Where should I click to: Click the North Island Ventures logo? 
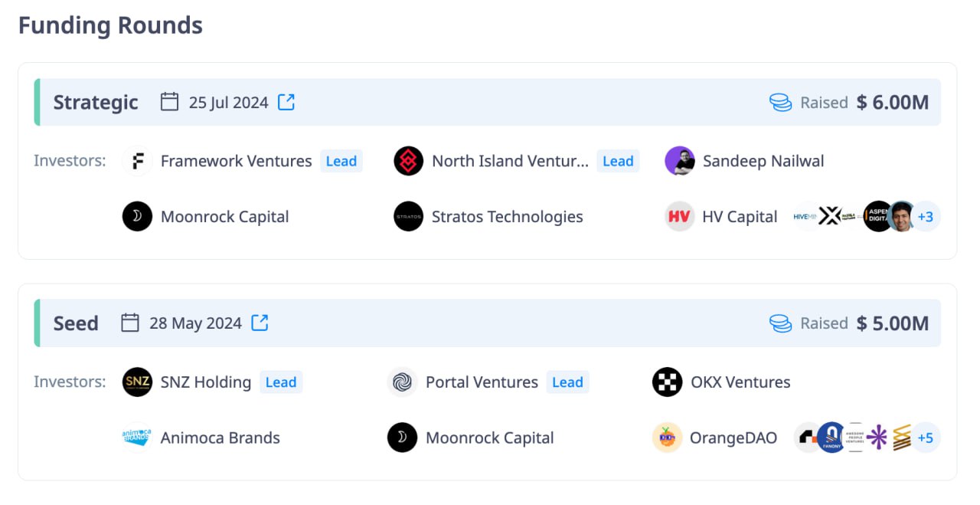click(x=409, y=162)
